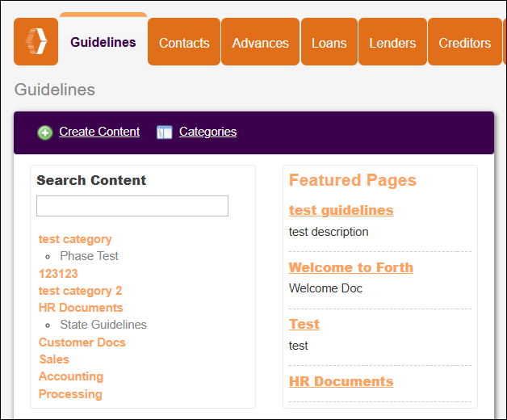Open the Customer Docs category
The width and height of the screenshot is (507, 420).
coord(82,342)
